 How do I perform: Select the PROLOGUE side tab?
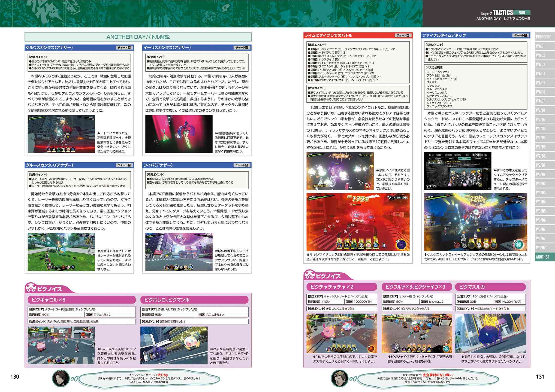(x=544, y=37)
